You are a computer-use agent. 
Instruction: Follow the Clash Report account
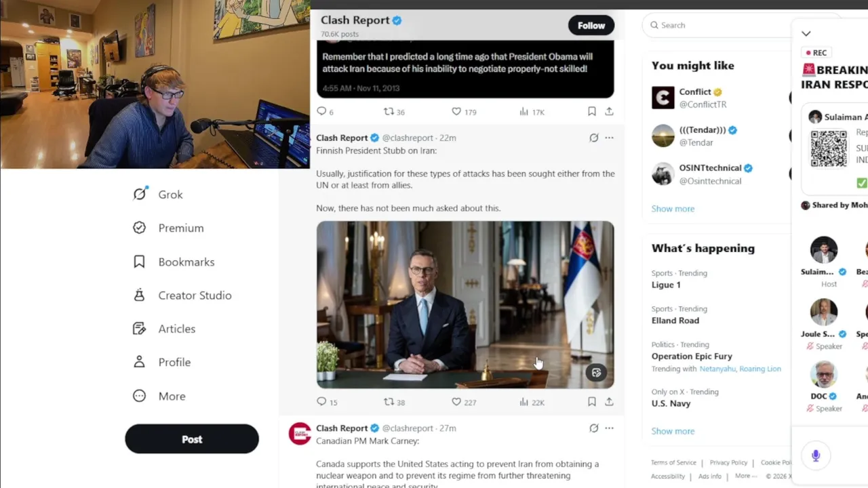tap(591, 26)
